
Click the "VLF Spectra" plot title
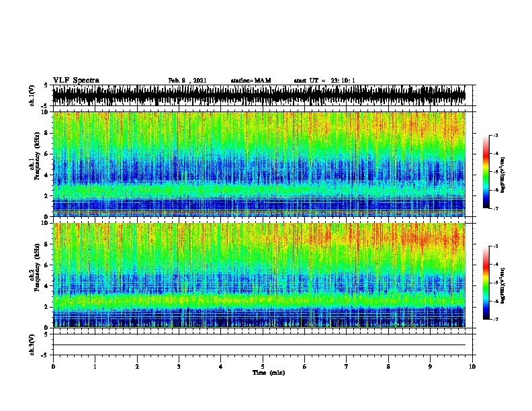click(x=76, y=81)
